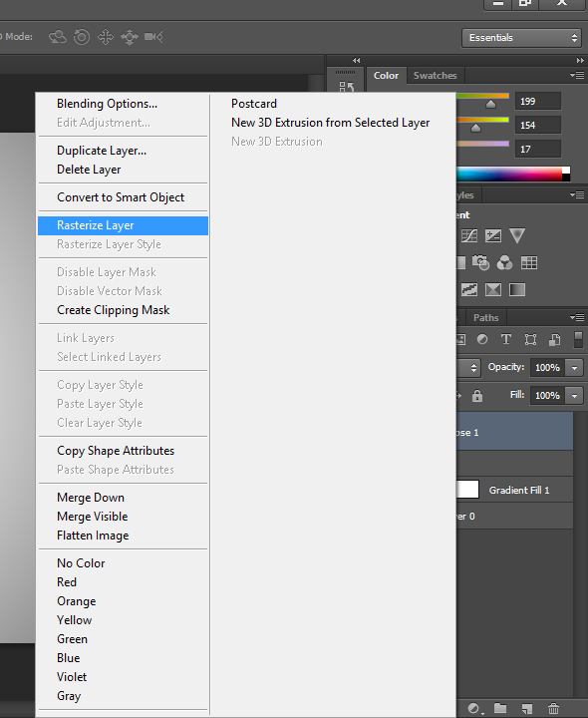Switch to the Swatches tab

pos(436,76)
